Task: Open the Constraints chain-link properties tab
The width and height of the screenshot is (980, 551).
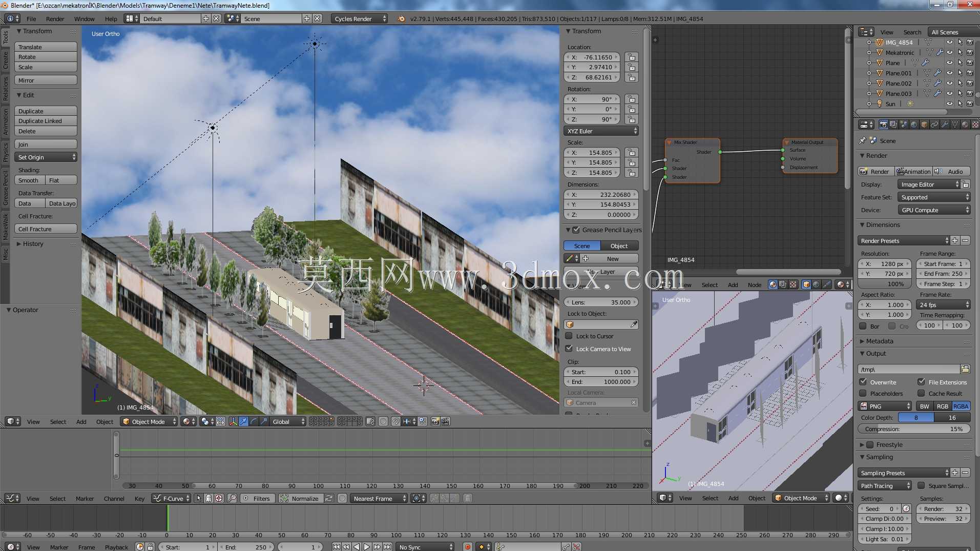Action: [x=934, y=125]
